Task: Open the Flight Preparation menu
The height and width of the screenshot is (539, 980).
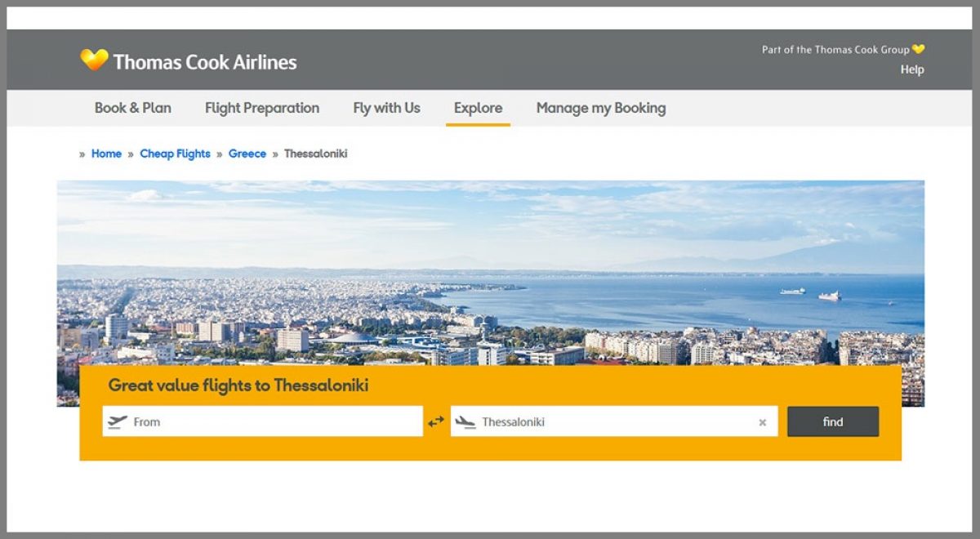Action: [x=262, y=108]
